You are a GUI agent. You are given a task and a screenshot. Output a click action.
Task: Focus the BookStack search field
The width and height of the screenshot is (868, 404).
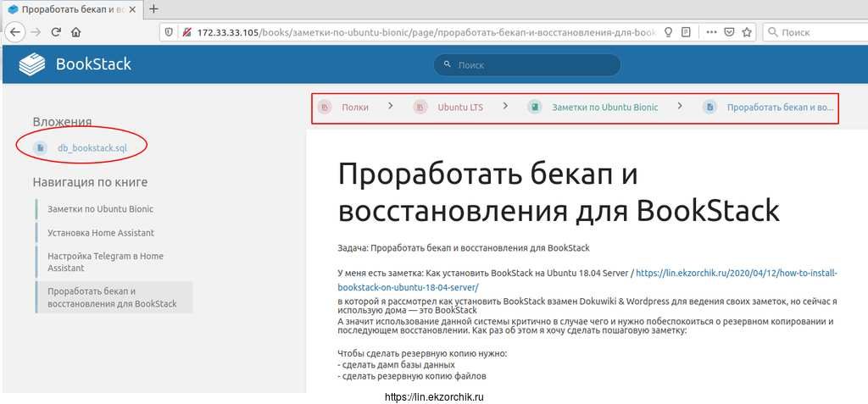coord(526,65)
